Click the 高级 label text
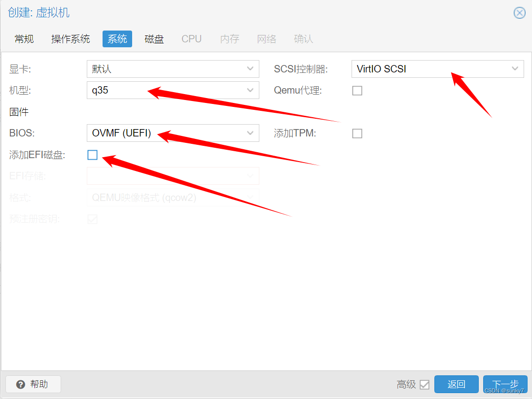 coord(406,384)
